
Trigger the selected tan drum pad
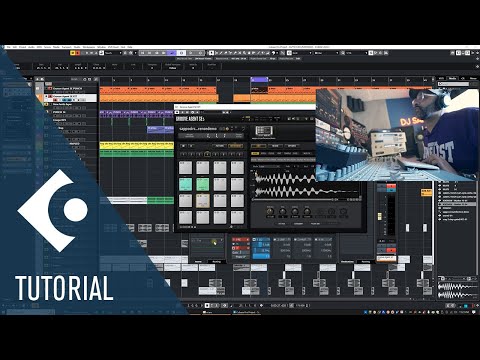203,201
